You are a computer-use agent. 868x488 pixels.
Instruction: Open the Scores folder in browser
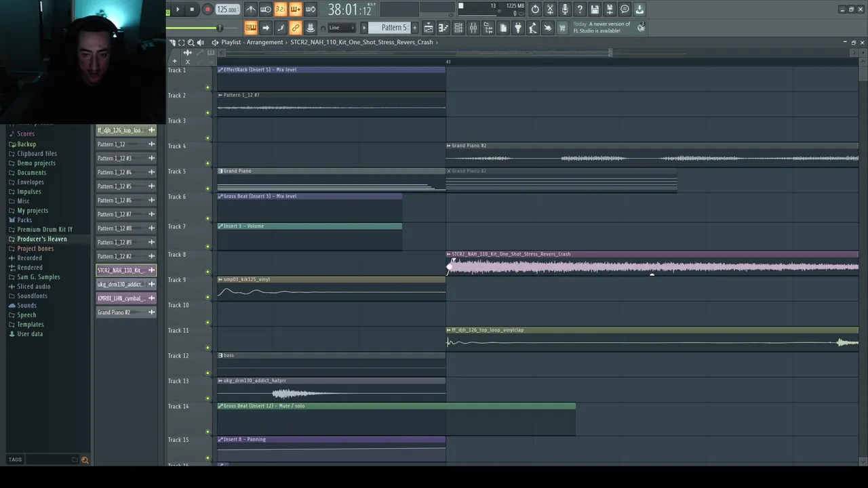(x=26, y=134)
